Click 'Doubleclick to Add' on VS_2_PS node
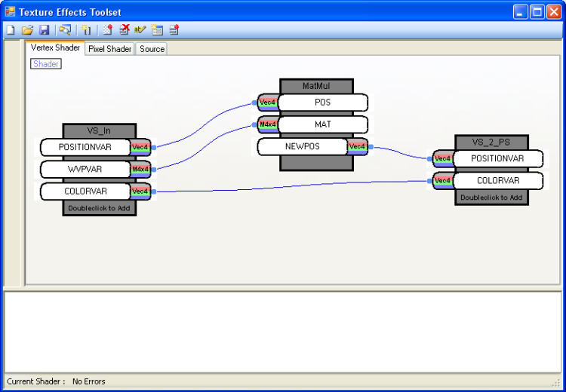This screenshot has height=392, width=566. point(491,198)
